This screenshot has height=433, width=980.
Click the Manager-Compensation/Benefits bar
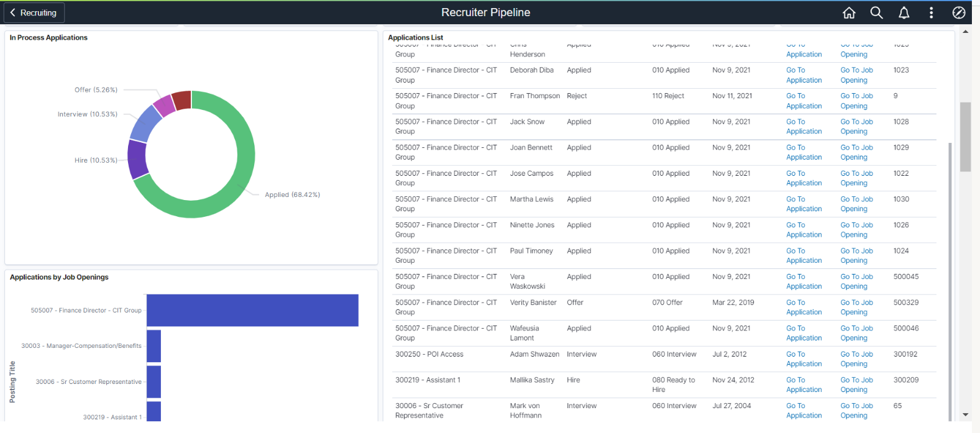click(x=153, y=346)
